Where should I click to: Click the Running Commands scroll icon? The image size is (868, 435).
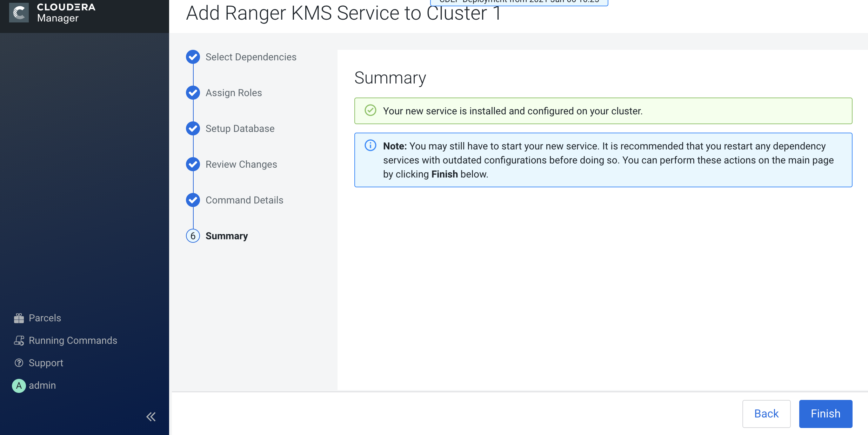(x=19, y=341)
